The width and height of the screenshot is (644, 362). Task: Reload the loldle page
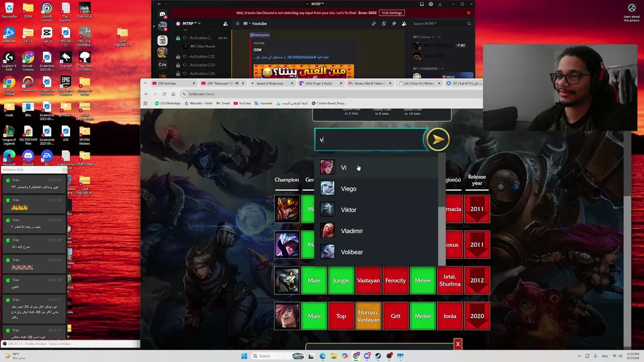(164, 94)
